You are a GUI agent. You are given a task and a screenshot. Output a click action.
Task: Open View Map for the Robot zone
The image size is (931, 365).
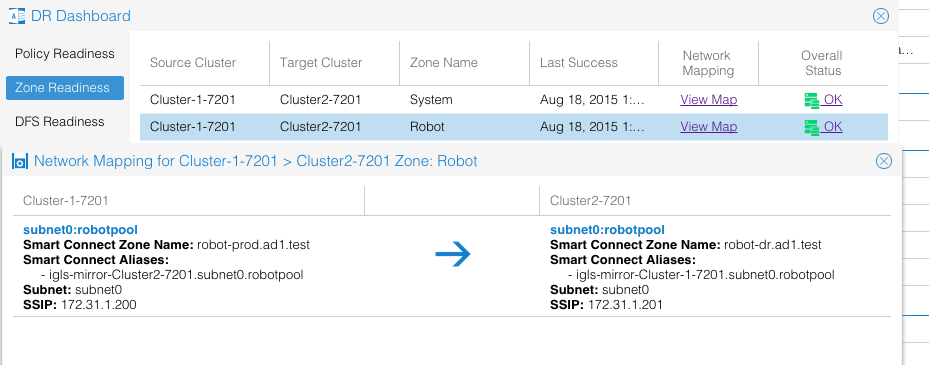tap(708, 126)
